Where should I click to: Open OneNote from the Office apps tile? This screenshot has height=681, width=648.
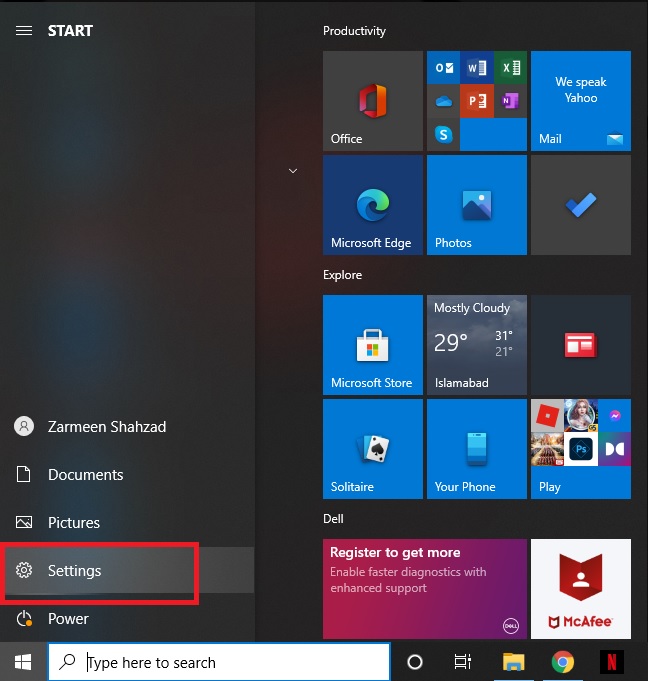point(511,101)
